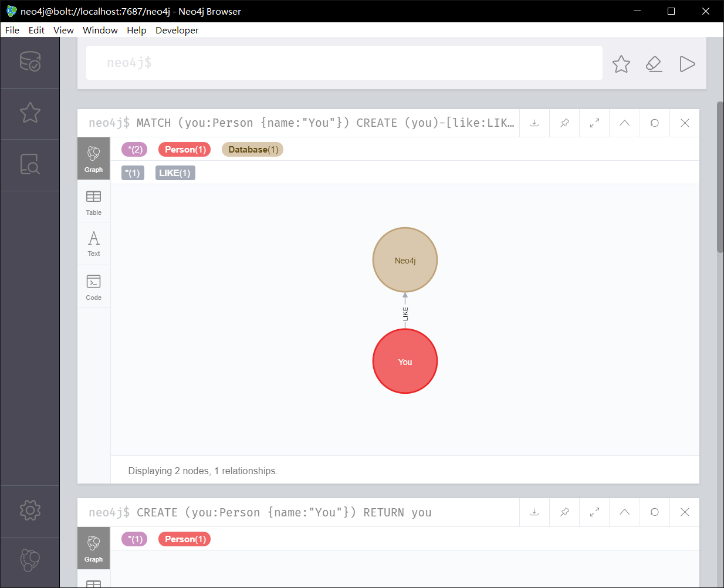Export the CREATE query frame result
The image size is (724, 588).
coord(534,512)
